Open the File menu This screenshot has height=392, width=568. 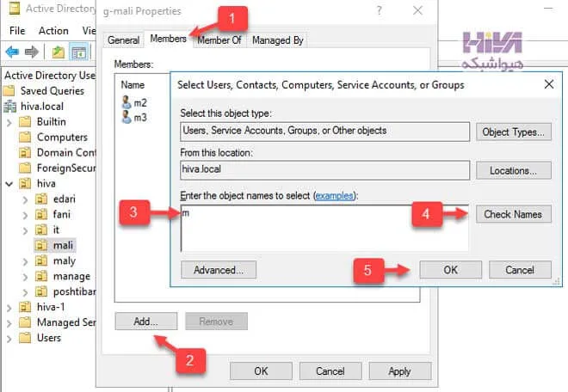click(x=17, y=31)
